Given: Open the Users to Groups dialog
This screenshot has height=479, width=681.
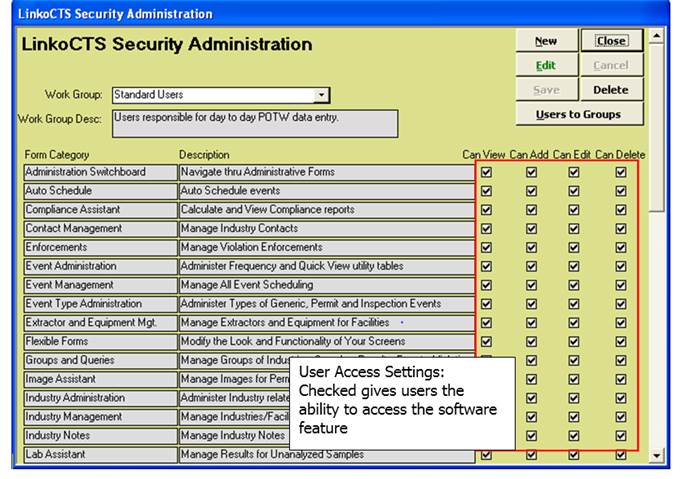Looking at the screenshot, I should coord(578,114).
